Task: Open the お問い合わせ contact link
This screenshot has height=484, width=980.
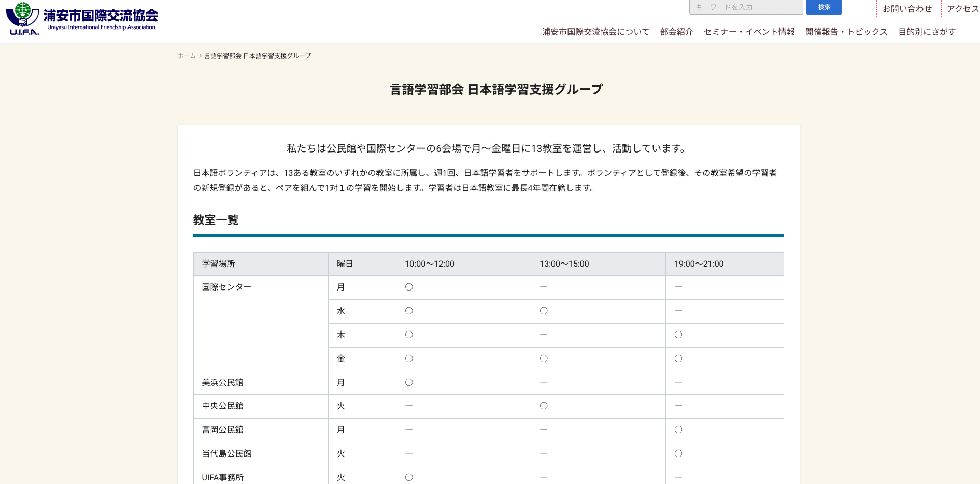Action: pos(906,8)
